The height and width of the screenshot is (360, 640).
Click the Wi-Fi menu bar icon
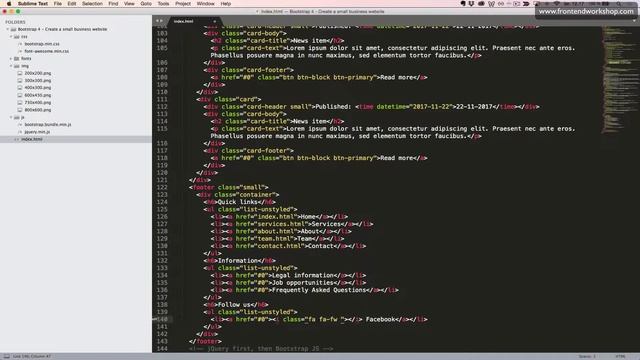pyautogui.click(x=556, y=4)
